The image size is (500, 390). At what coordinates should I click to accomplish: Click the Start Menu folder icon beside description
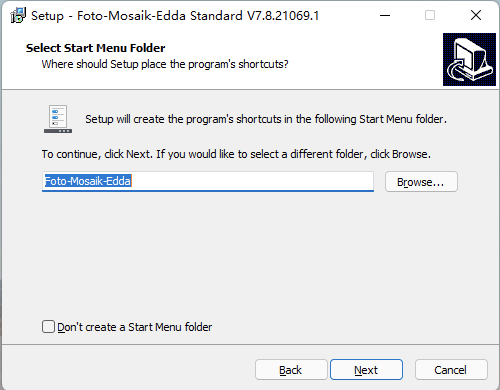coord(58,119)
